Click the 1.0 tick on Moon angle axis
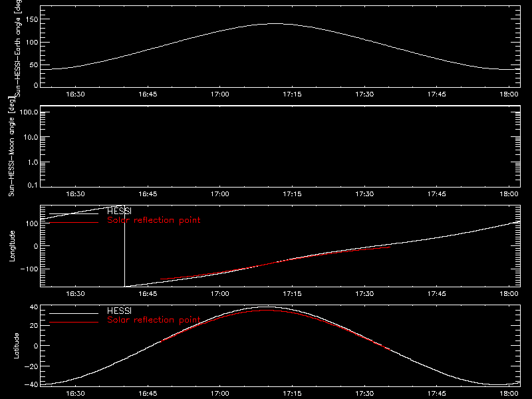 point(33,162)
